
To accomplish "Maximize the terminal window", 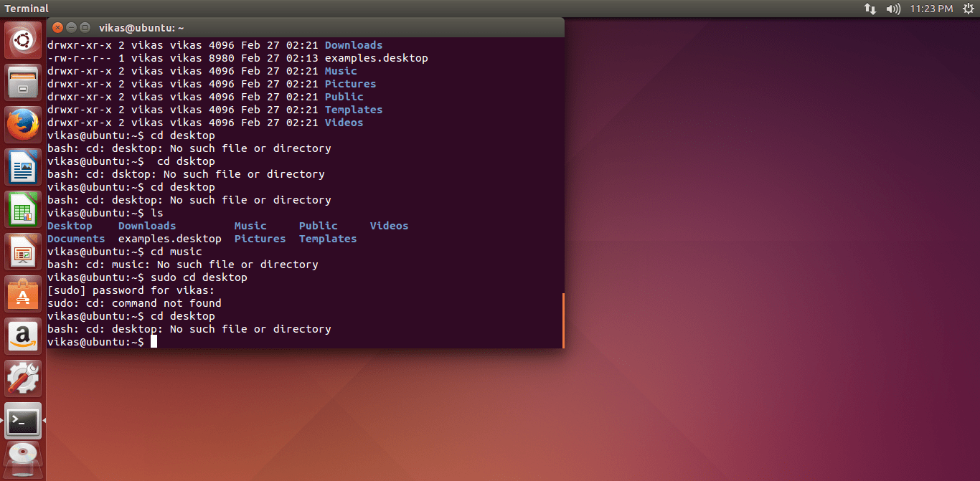I will pyautogui.click(x=84, y=27).
